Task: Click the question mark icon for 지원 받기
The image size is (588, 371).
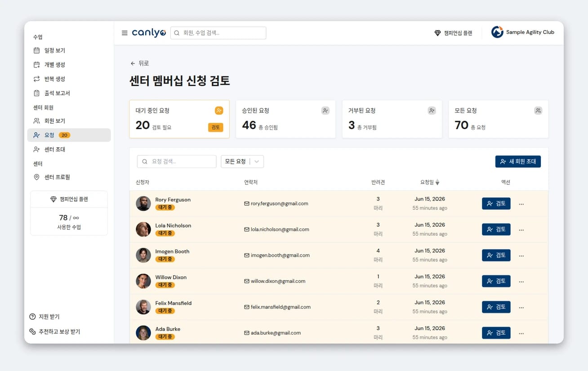Action: click(x=32, y=317)
